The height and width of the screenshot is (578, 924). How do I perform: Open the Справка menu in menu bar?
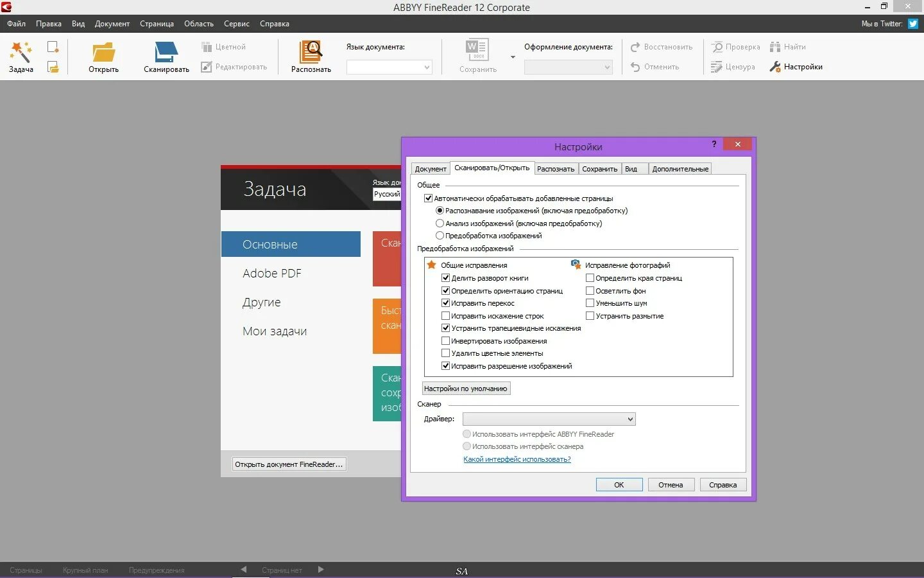[275, 24]
